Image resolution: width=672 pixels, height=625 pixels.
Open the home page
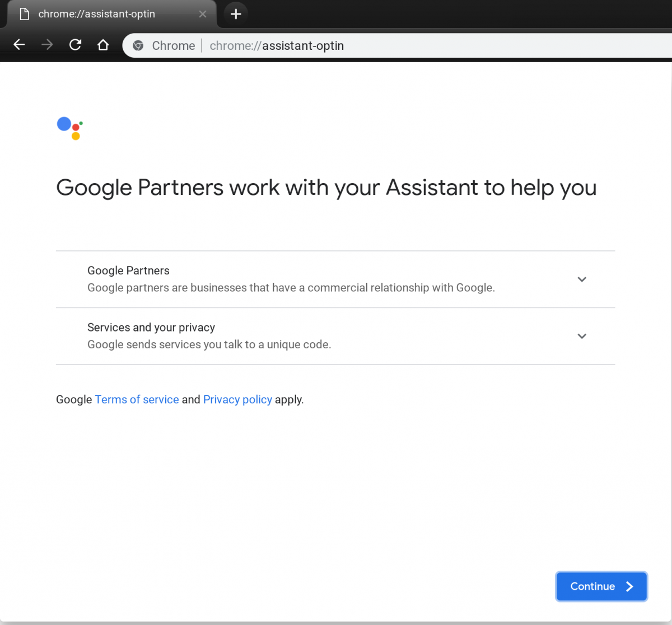(103, 44)
